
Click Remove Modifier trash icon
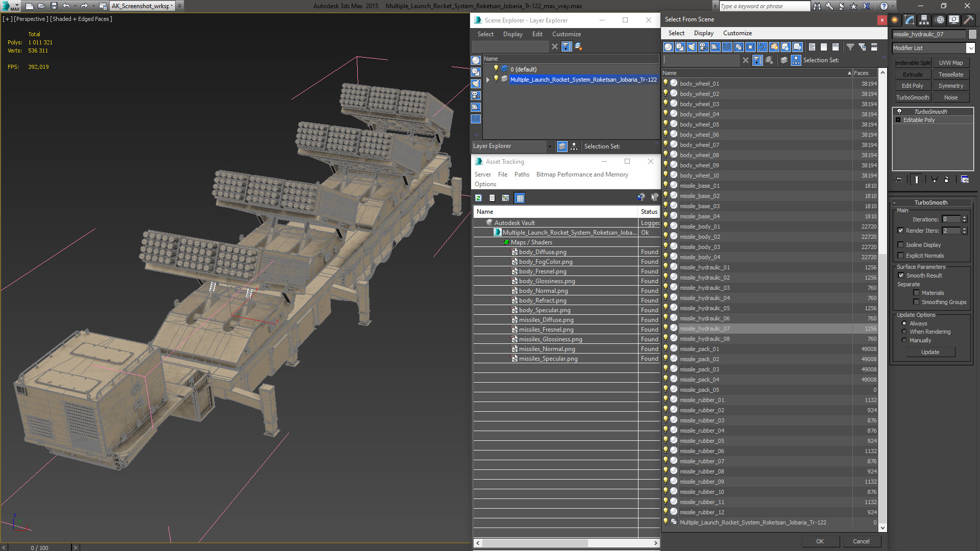coord(947,179)
